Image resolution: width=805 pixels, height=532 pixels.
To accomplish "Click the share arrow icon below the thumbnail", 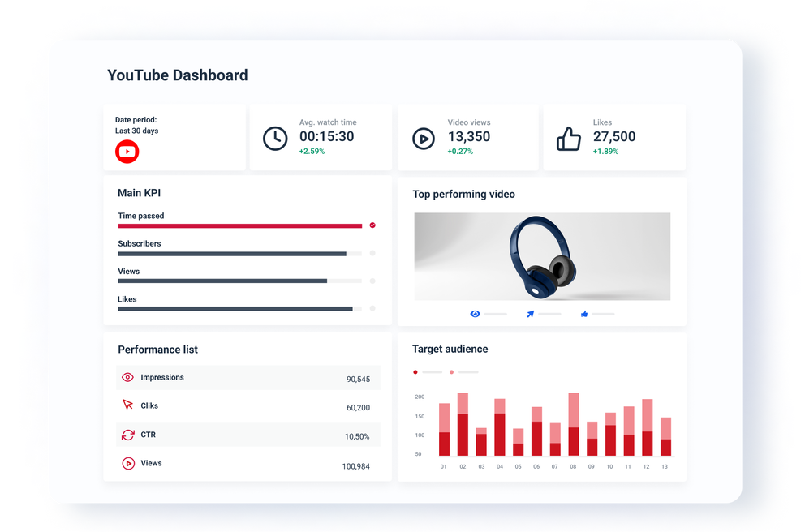I will click(x=531, y=313).
